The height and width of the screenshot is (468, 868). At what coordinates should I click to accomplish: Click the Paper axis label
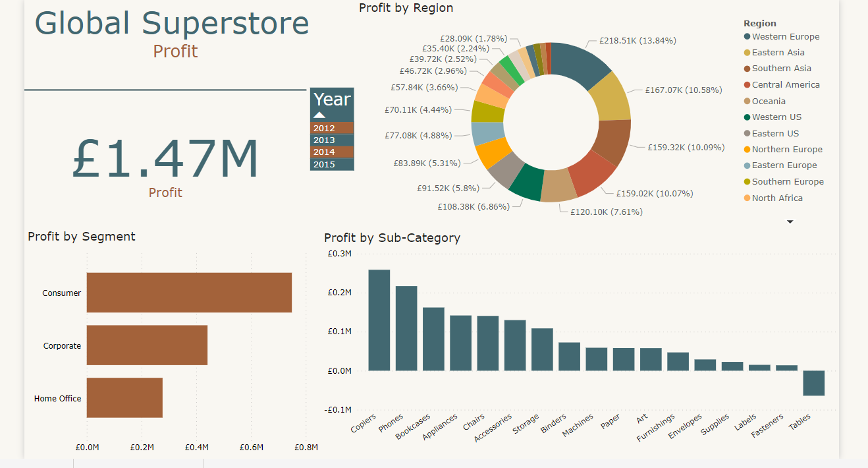610,421
